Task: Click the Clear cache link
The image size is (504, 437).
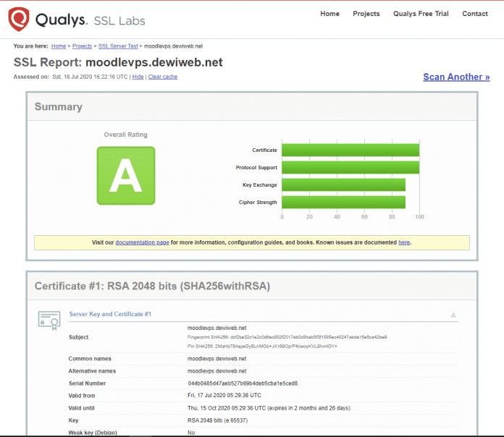Action: pos(163,77)
